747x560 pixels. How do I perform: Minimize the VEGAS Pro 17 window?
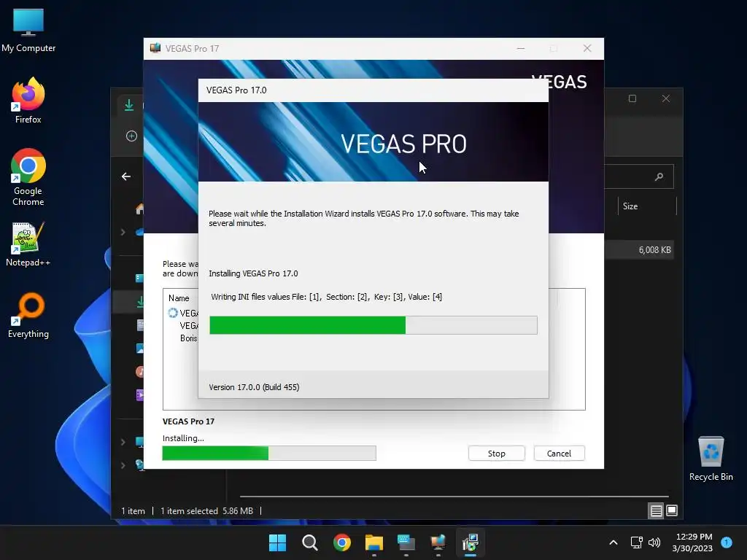tap(521, 48)
